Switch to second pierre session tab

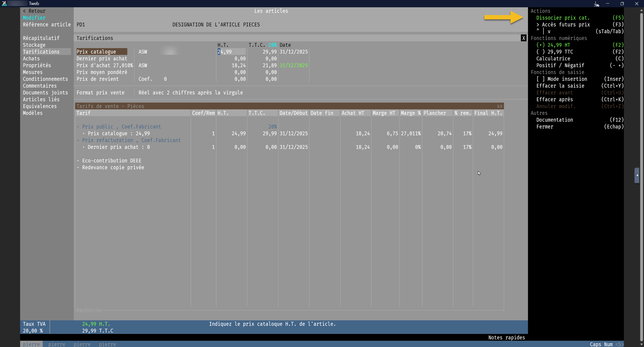click(57, 344)
